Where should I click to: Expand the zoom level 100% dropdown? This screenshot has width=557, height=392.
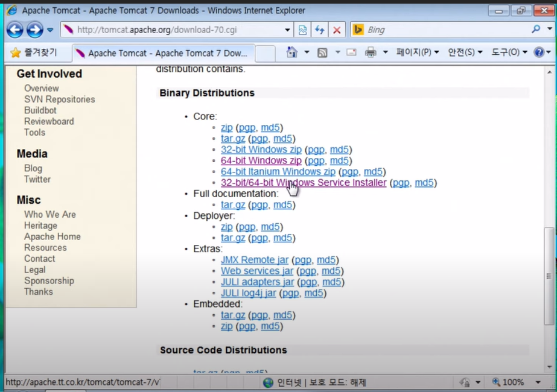[538, 382]
